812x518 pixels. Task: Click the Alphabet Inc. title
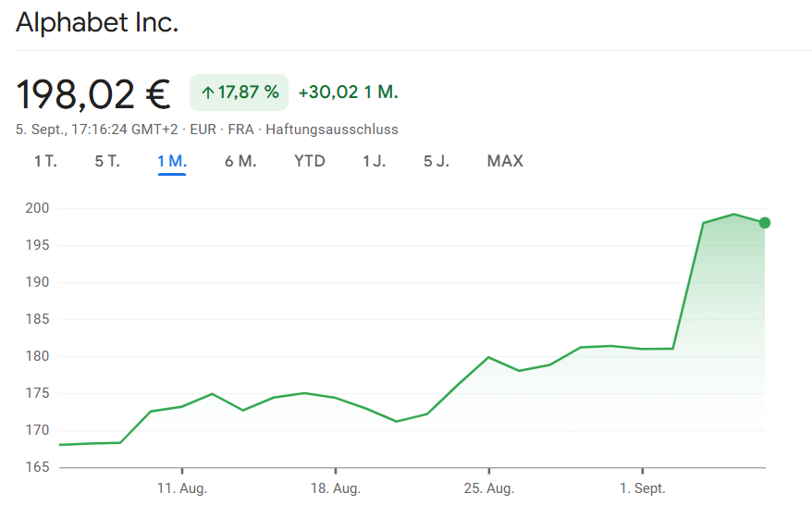click(x=97, y=23)
